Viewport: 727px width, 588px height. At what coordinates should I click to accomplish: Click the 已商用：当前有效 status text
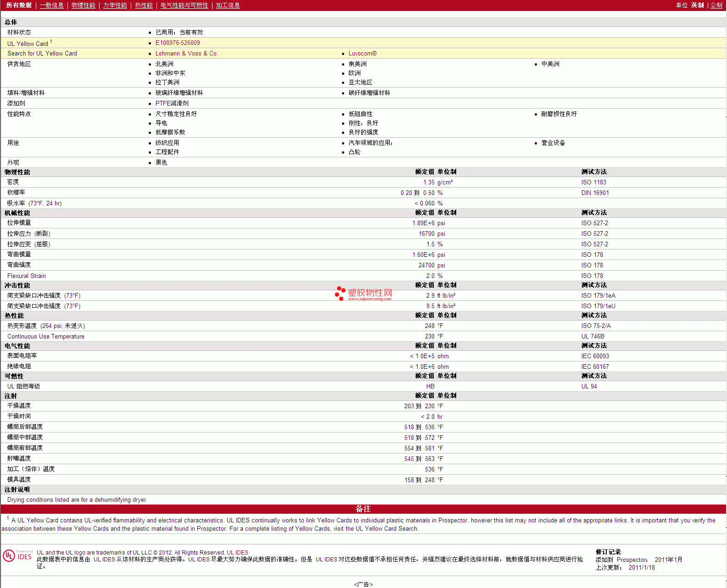click(x=179, y=32)
